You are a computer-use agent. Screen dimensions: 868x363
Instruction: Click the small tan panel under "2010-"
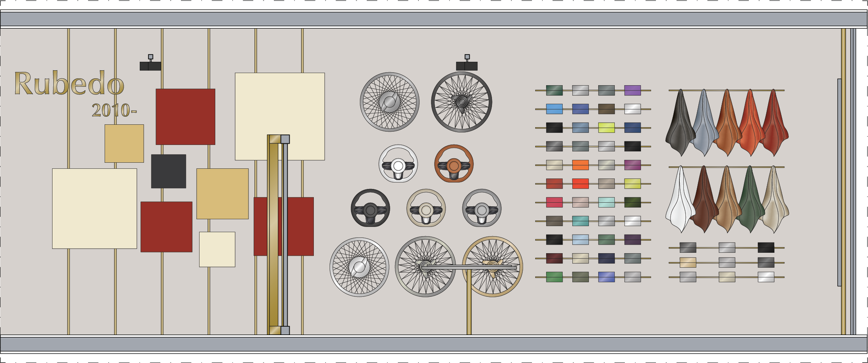(x=124, y=143)
